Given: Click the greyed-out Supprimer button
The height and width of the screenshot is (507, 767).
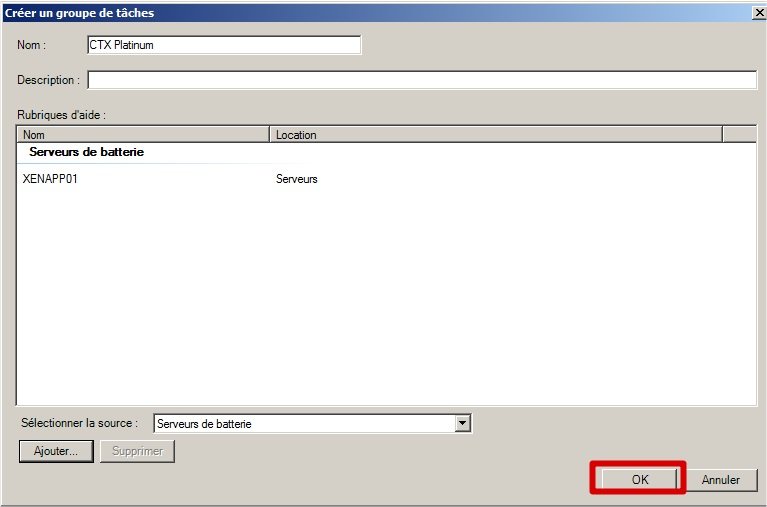Looking at the screenshot, I should (138, 451).
